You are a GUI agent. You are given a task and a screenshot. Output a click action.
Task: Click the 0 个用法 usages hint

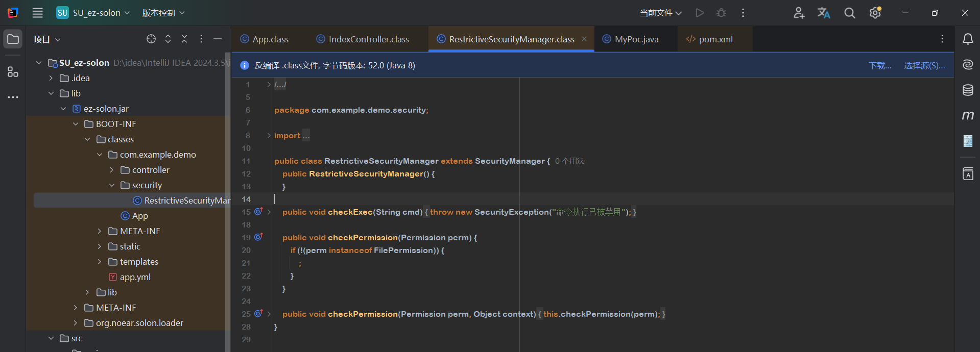tap(570, 161)
